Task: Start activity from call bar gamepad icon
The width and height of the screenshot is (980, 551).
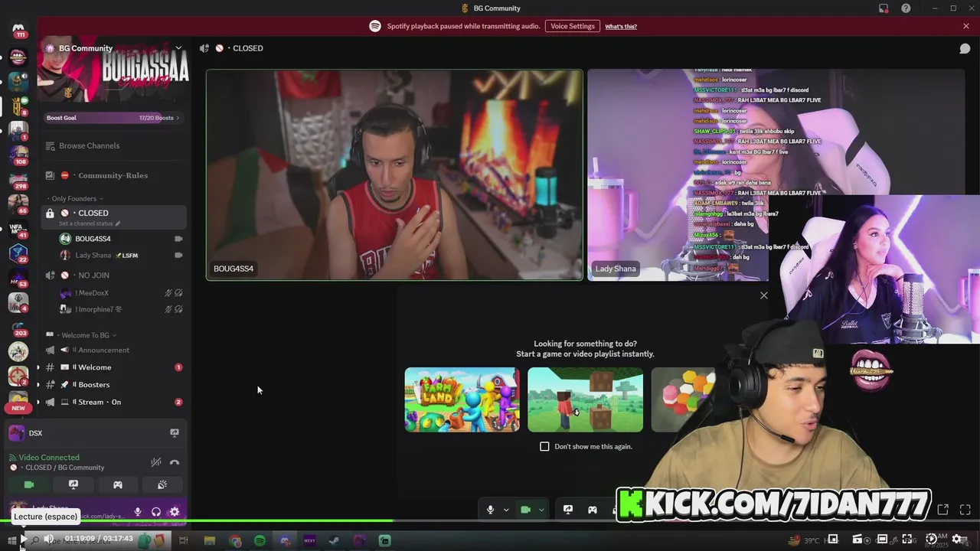Action: click(x=593, y=510)
